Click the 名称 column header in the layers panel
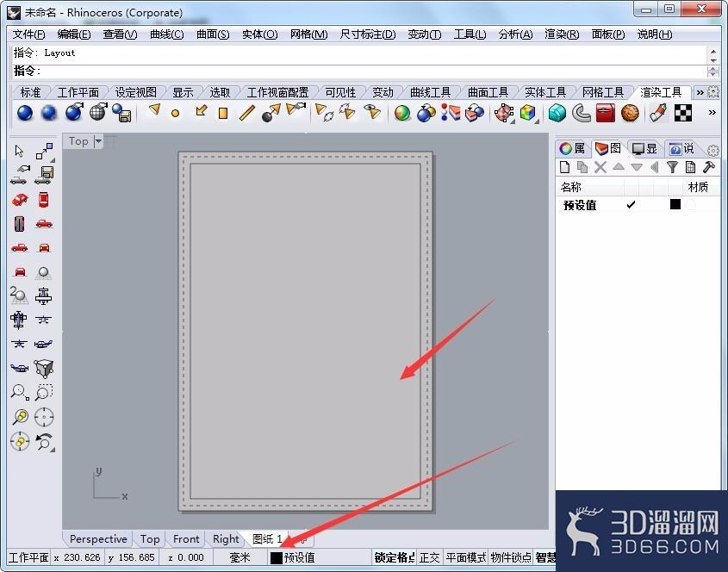The image size is (728, 572). [x=570, y=187]
